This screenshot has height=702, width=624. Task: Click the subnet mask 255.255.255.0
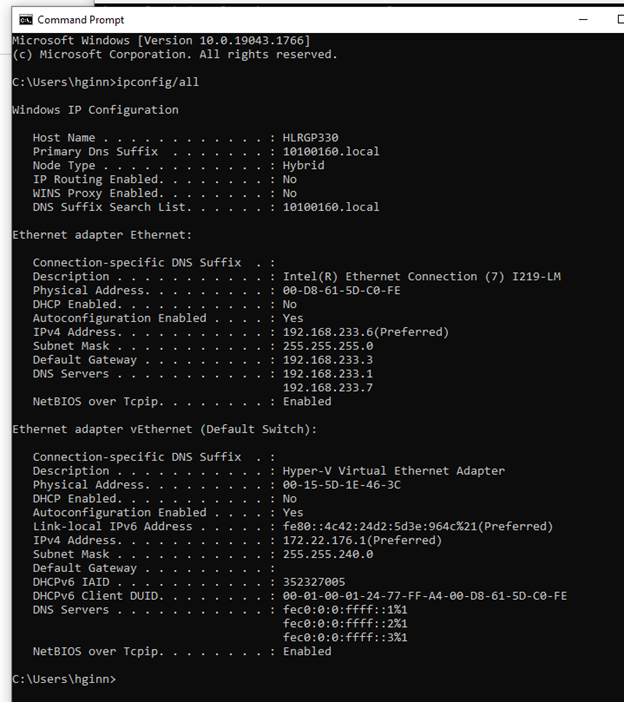[328, 346]
